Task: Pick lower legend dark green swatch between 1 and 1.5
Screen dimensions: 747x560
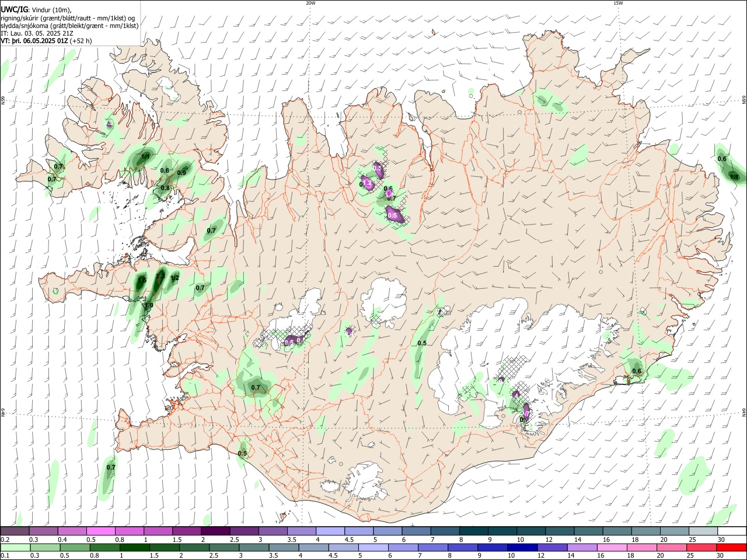Action: [x=134, y=547]
